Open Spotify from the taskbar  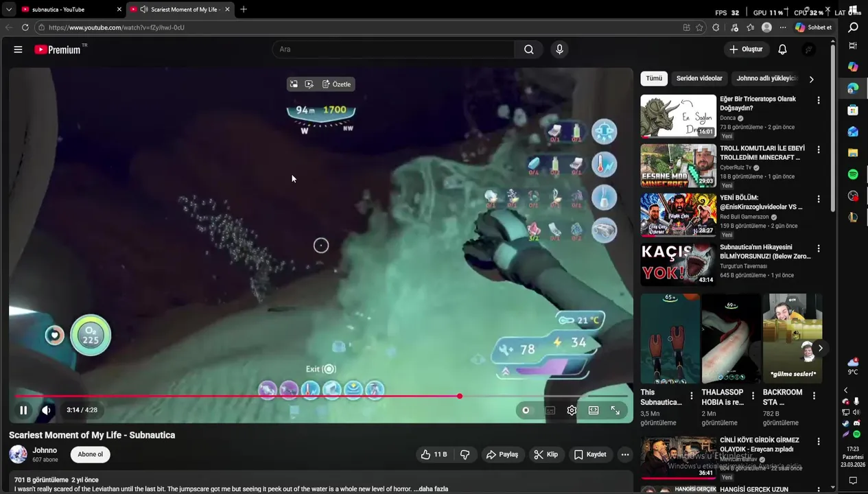[x=853, y=174]
